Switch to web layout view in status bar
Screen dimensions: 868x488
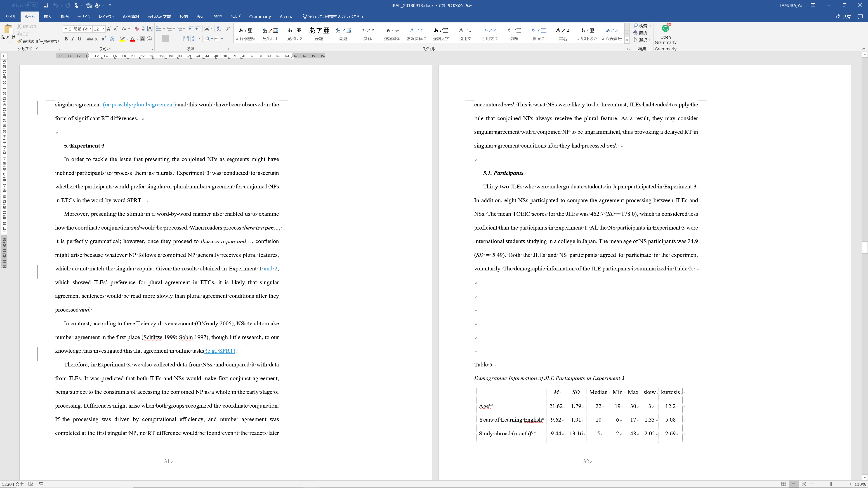[x=804, y=484]
